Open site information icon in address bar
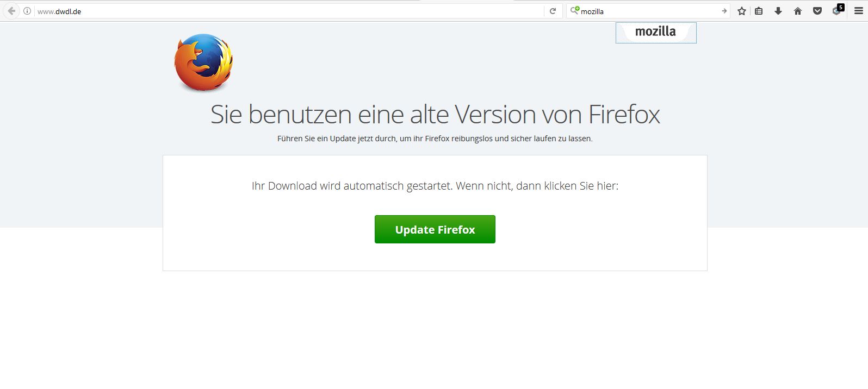The image size is (868, 389). 27,11
